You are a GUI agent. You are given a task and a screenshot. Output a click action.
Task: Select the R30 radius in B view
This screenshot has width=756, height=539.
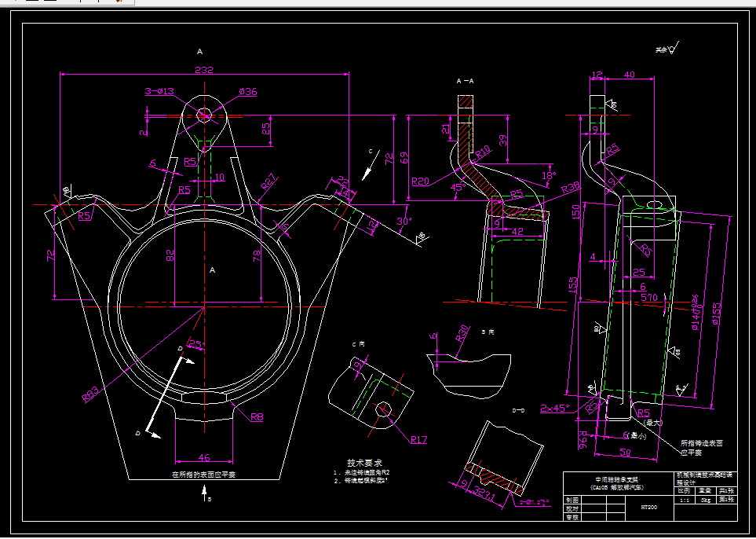[462, 333]
